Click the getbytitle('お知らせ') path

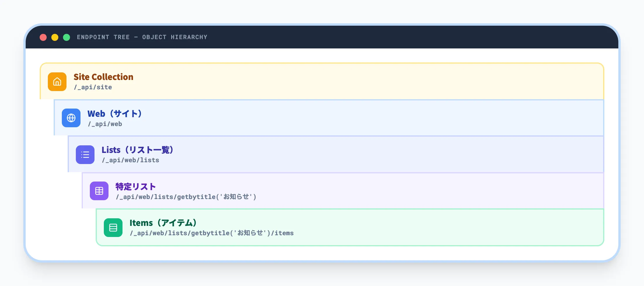pyautogui.click(x=186, y=197)
